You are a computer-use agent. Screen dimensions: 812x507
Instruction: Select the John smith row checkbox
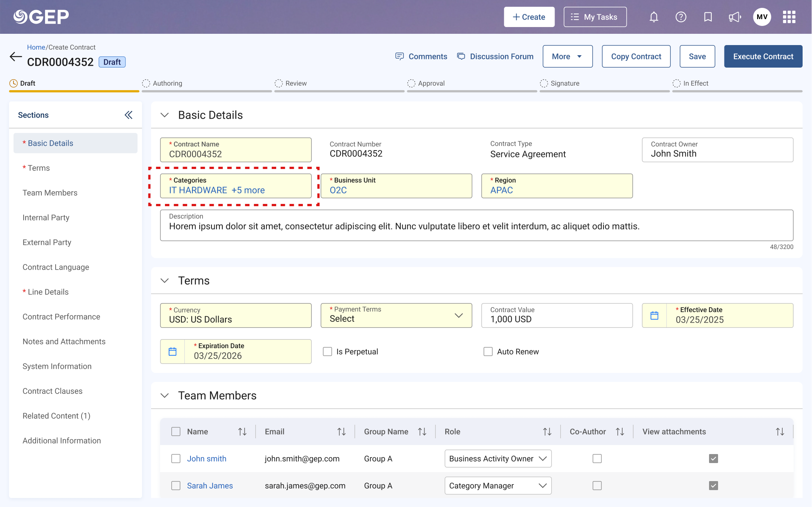176,459
